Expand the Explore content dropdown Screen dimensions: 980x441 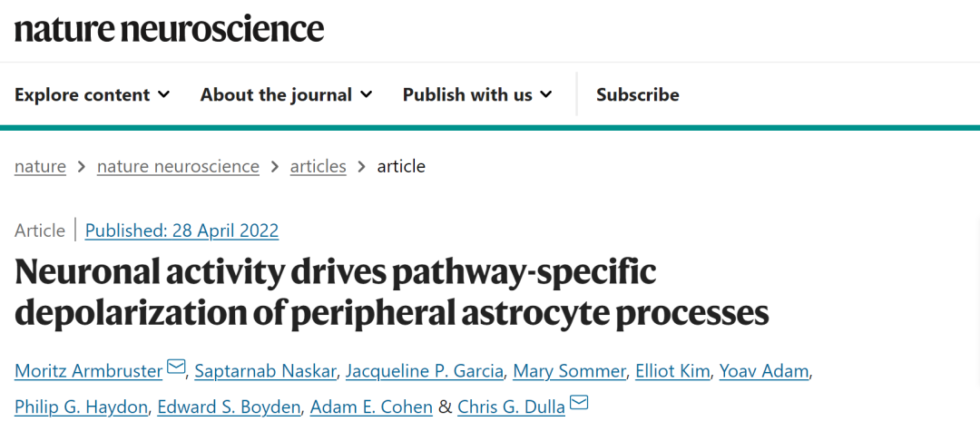[92, 95]
